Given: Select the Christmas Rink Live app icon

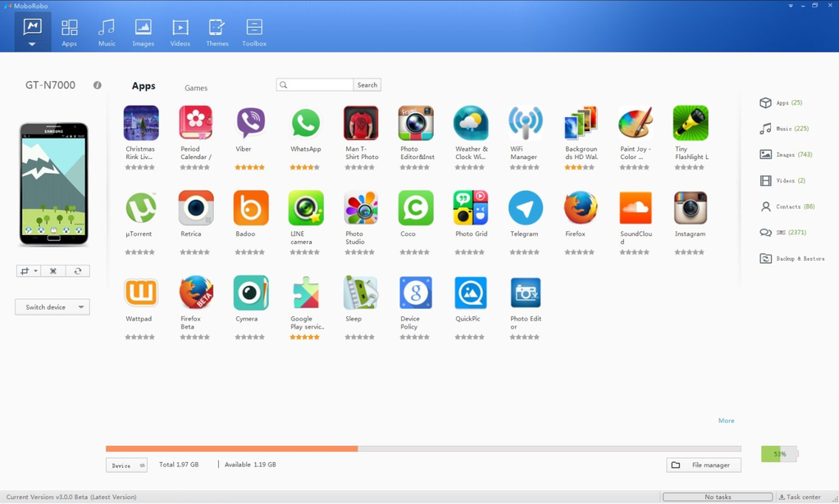Looking at the screenshot, I should tap(141, 123).
